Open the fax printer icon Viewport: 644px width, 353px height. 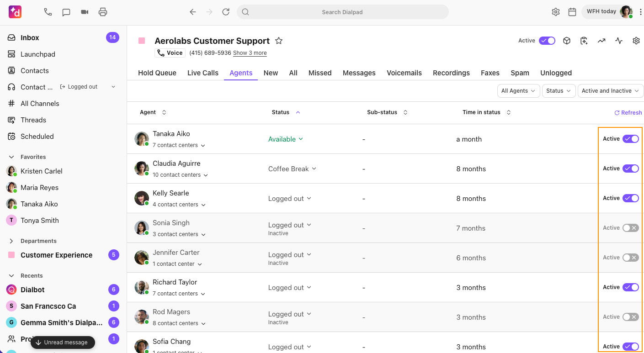tap(103, 12)
